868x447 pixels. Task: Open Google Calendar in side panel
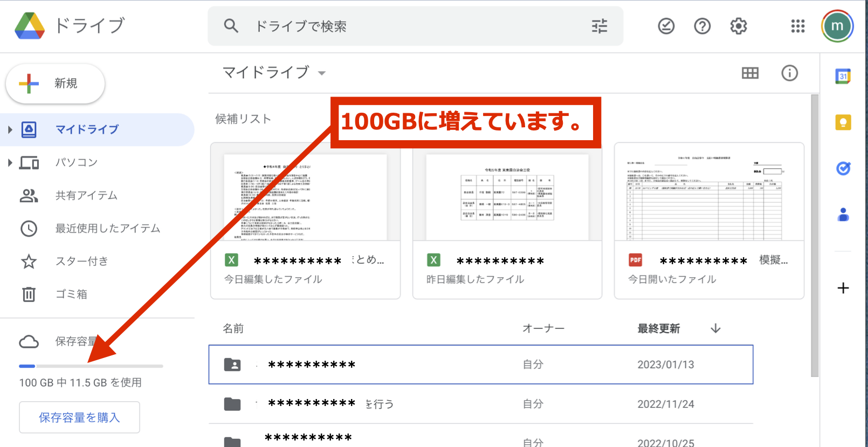[x=843, y=76]
